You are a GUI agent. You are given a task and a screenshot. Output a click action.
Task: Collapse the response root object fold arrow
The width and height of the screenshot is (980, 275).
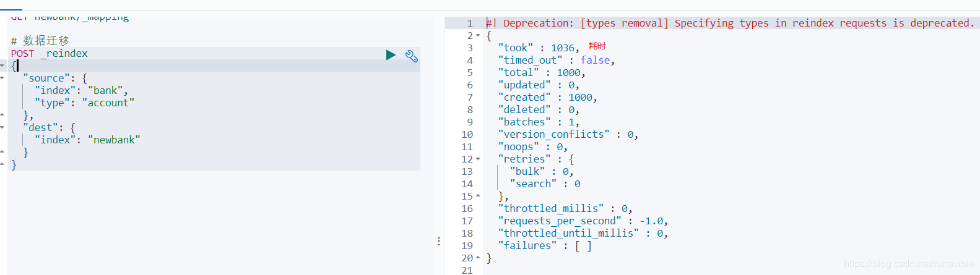[x=478, y=35]
